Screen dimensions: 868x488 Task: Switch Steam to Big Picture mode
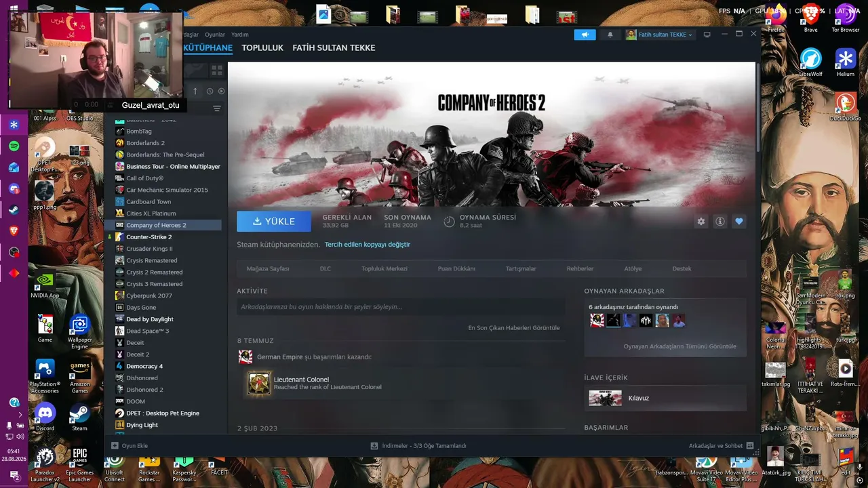pos(707,35)
